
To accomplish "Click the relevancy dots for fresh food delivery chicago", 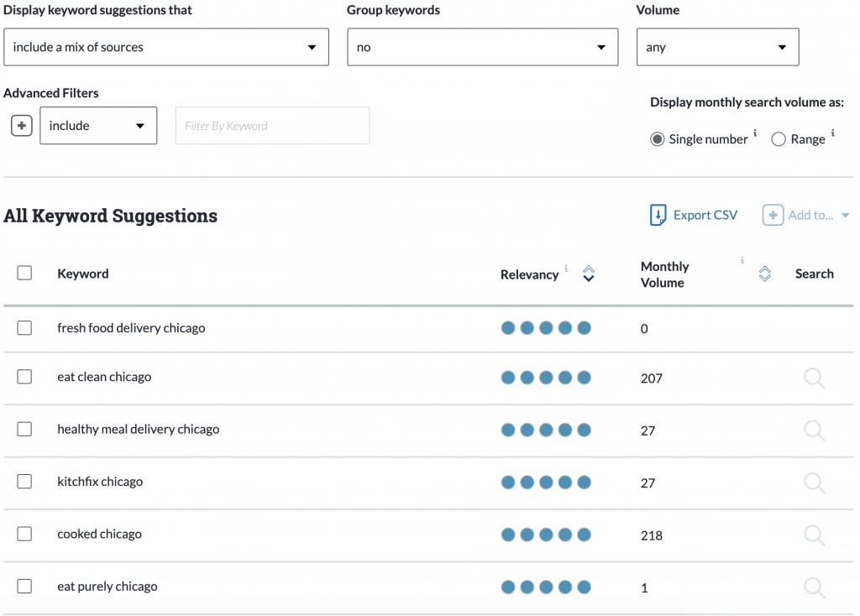I will pos(546,328).
